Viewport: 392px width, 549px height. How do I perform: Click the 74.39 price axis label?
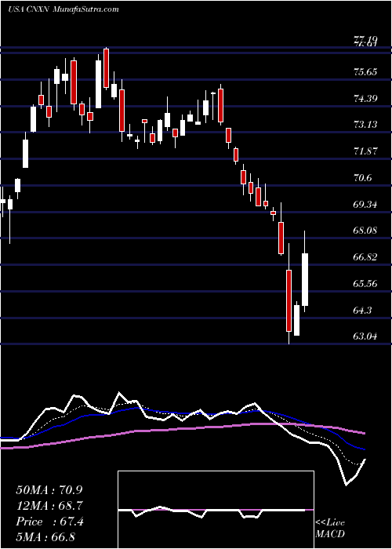365,99
